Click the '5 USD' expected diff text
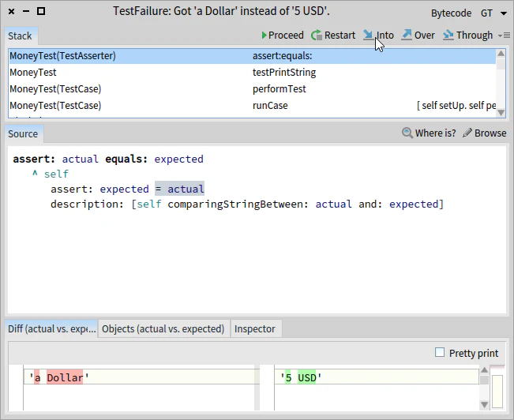 click(x=302, y=377)
